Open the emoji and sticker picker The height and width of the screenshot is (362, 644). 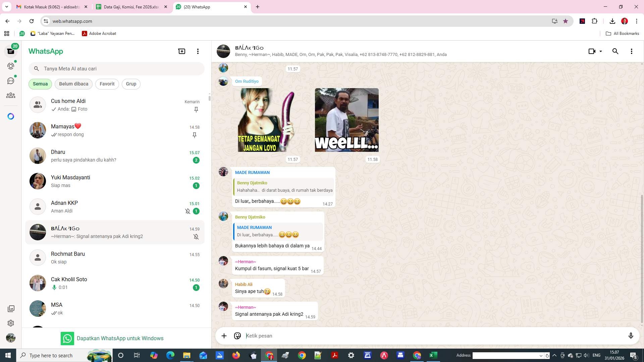coord(237,336)
